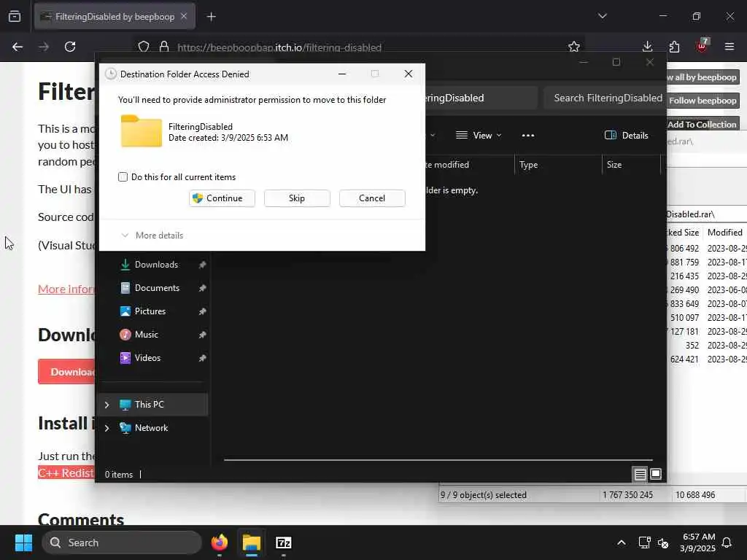Screen dimensions: 747x560
Task: Click the red Download button
Action: pyautogui.click(x=66, y=372)
